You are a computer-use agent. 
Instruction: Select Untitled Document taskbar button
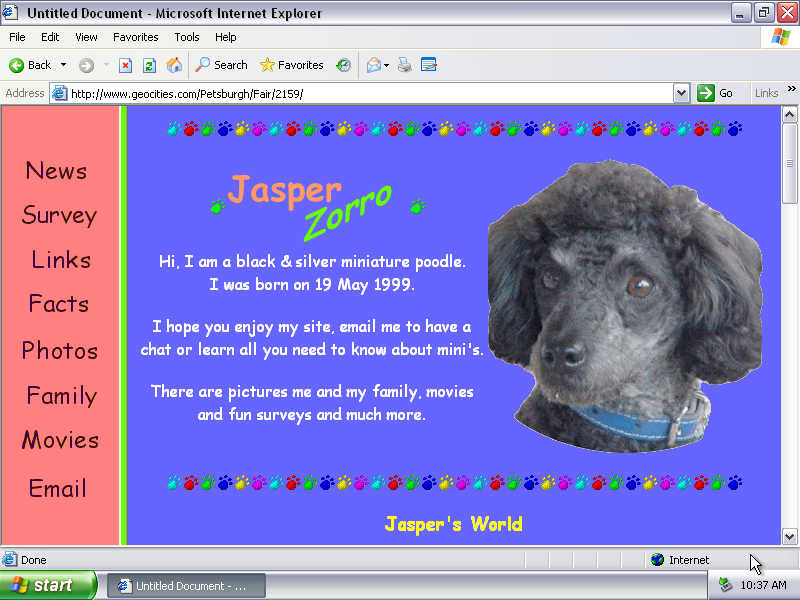[x=186, y=586]
